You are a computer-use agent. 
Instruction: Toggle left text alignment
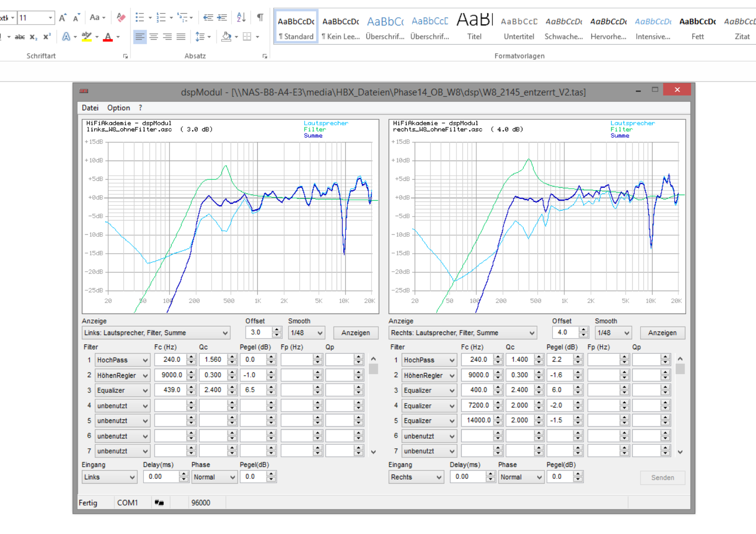click(140, 37)
